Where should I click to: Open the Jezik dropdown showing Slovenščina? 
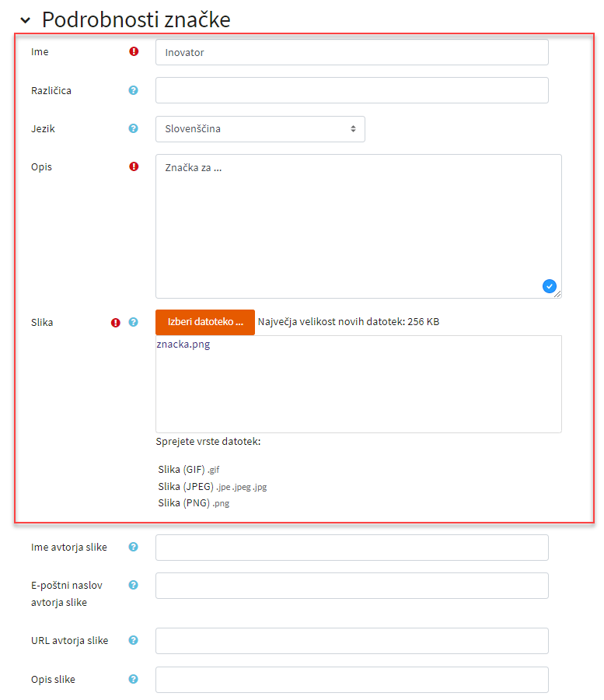[260, 129]
